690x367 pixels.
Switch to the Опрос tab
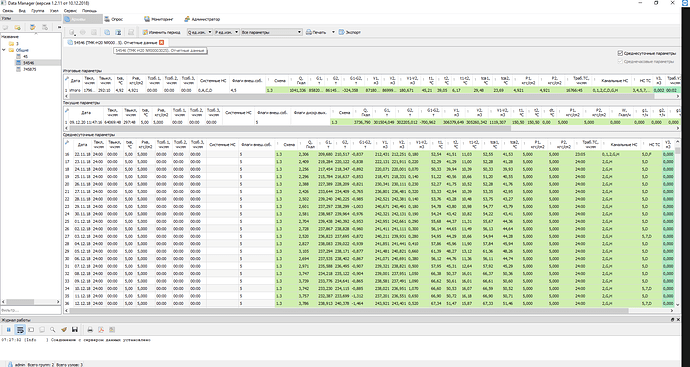coord(114,19)
